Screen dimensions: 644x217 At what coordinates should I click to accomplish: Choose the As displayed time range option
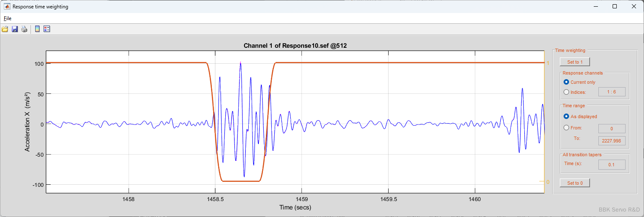pos(567,116)
